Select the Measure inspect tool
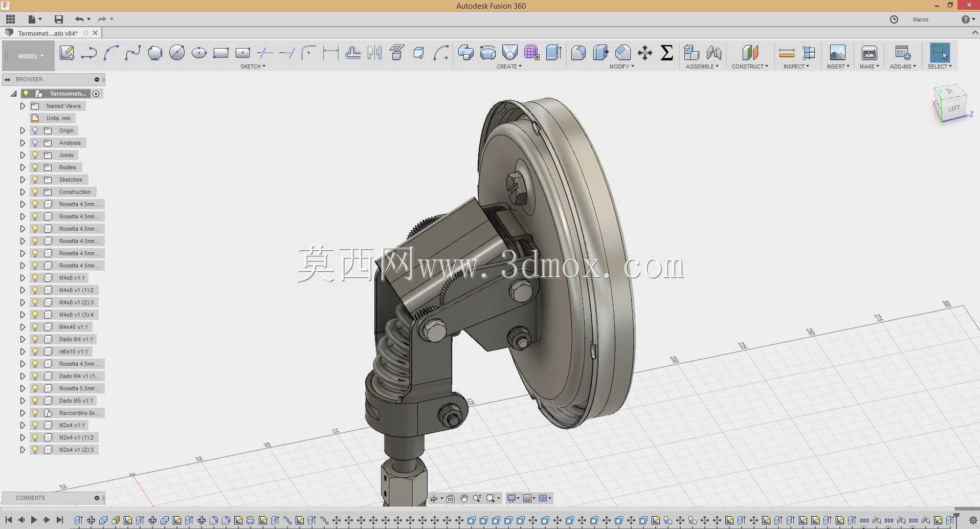980x529 pixels. [x=787, y=53]
